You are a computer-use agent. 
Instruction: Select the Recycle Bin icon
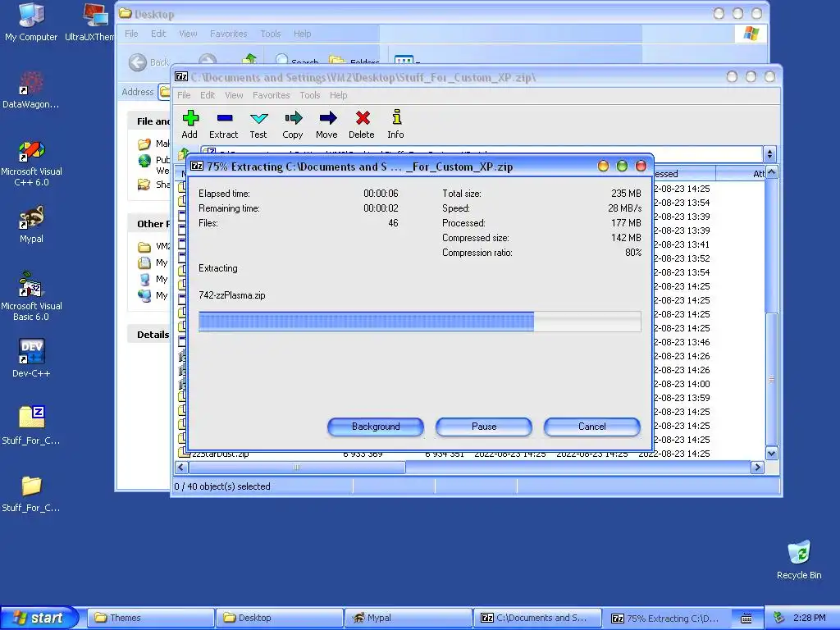[799, 559]
